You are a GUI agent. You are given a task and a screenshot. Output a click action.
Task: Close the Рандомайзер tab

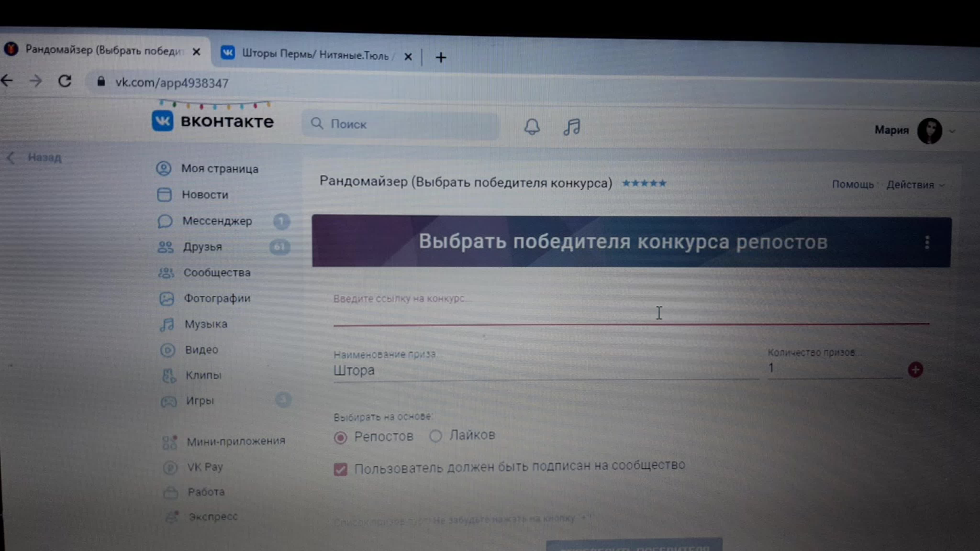pyautogui.click(x=196, y=52)
